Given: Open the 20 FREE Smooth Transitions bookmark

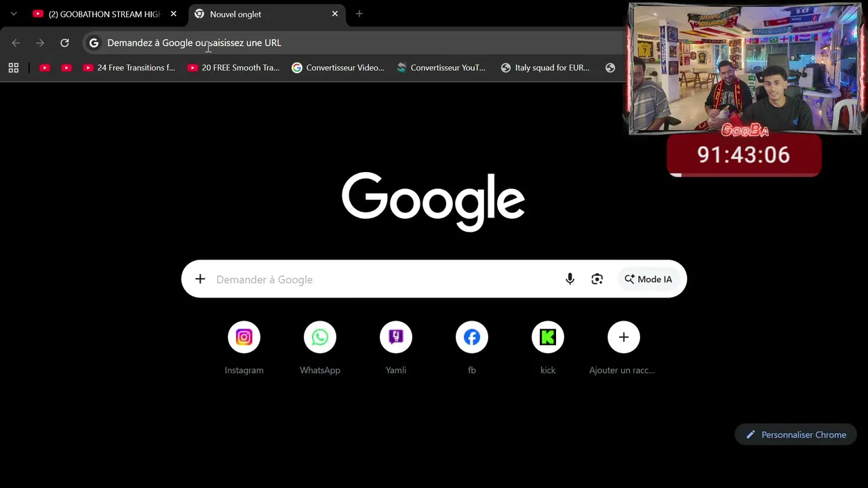Looking at the screenshot, I should tap(233, 68).
